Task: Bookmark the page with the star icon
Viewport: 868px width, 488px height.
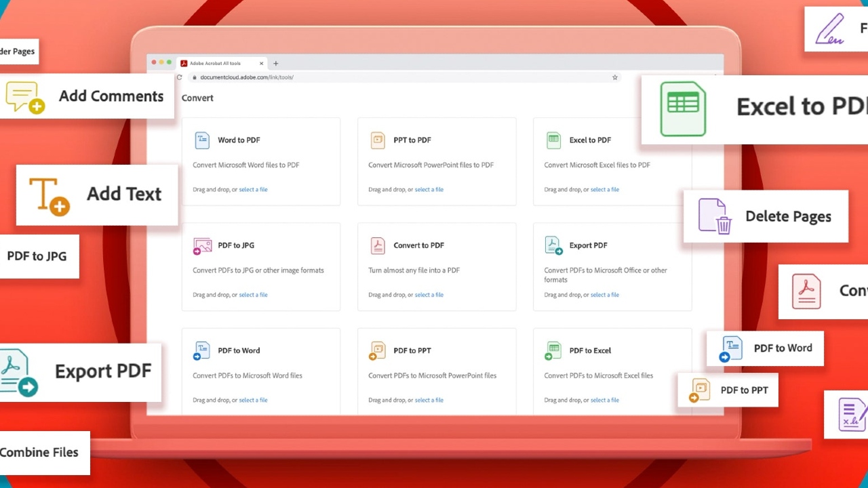Action: point(615,77)
